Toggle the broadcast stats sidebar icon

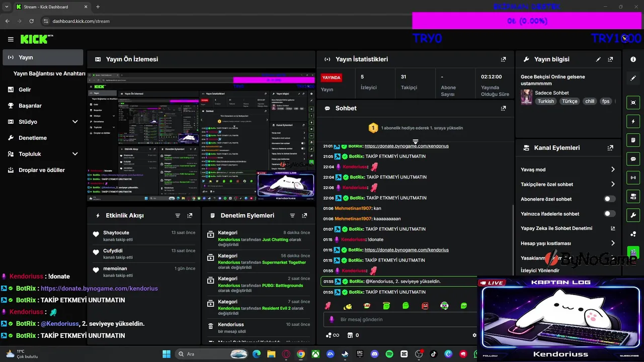pyautogui.click(x=633, y=177)
